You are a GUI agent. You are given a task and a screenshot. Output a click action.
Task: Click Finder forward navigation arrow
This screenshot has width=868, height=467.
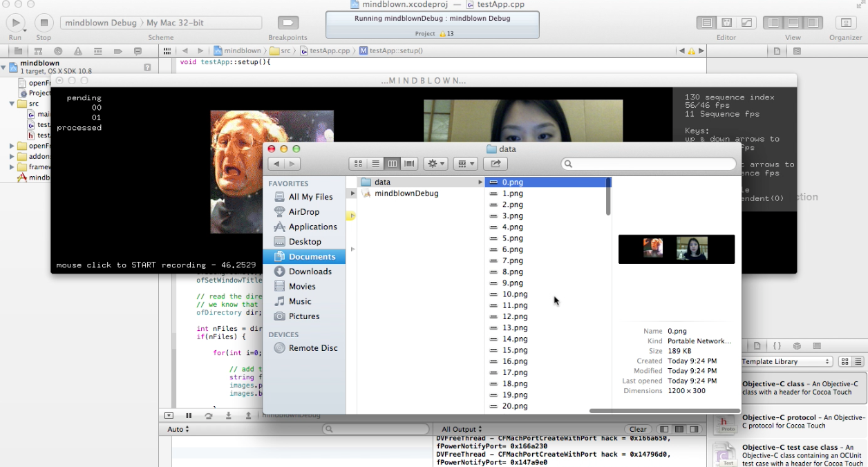coord(294,164)
